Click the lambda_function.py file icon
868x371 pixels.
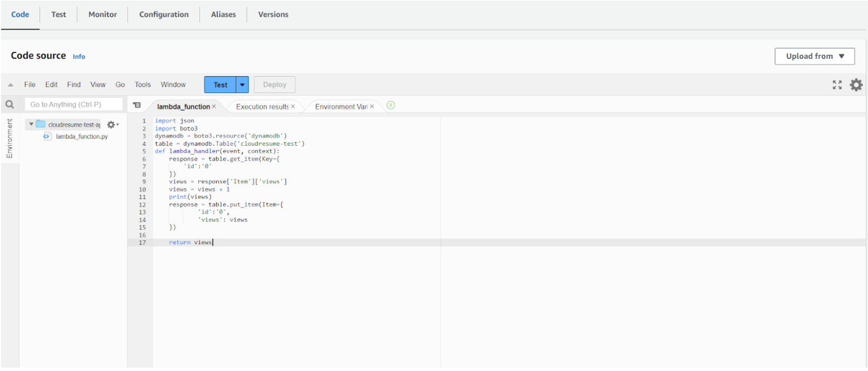click(x=47, y=136)
